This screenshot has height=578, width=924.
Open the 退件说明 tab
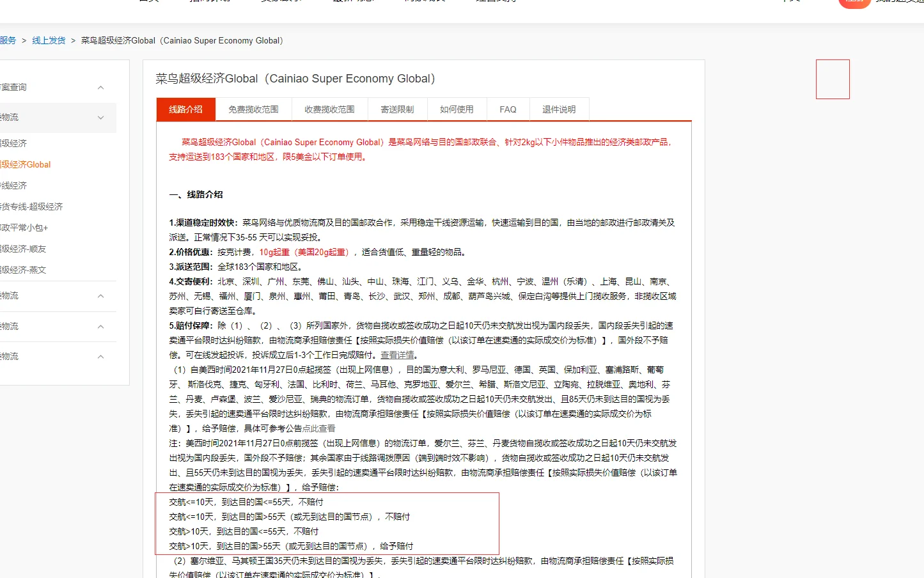point(559,109)
